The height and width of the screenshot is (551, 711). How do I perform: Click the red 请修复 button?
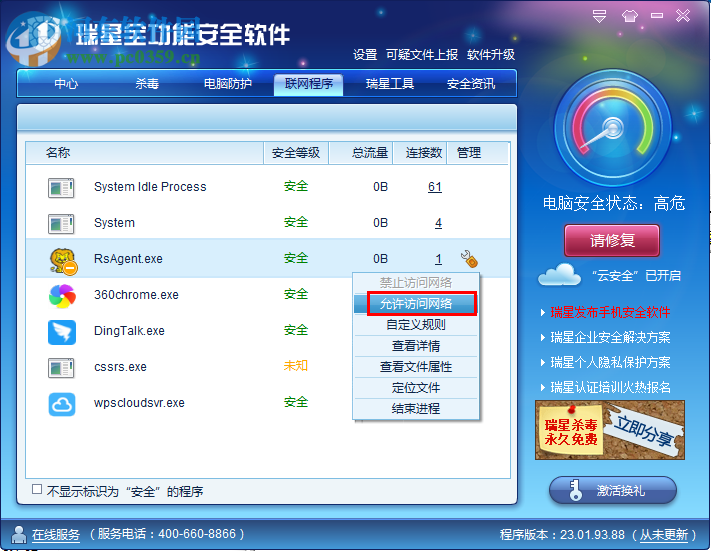click(612, 240)
